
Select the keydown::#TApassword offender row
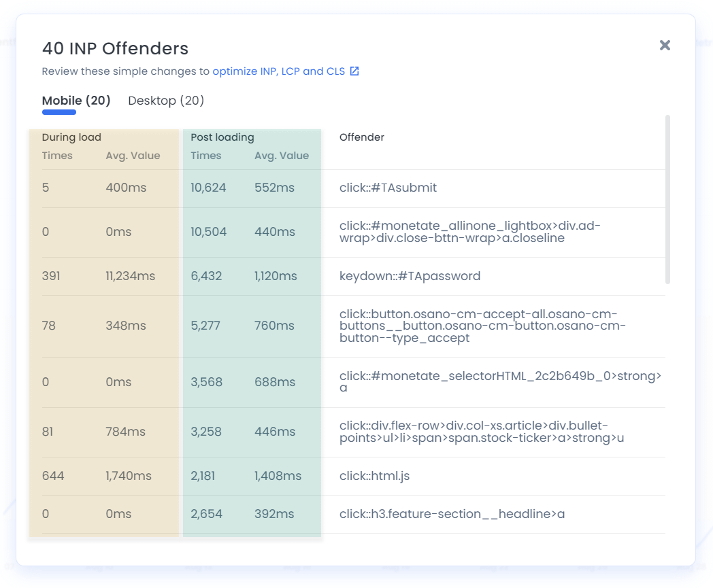point(410,276)
